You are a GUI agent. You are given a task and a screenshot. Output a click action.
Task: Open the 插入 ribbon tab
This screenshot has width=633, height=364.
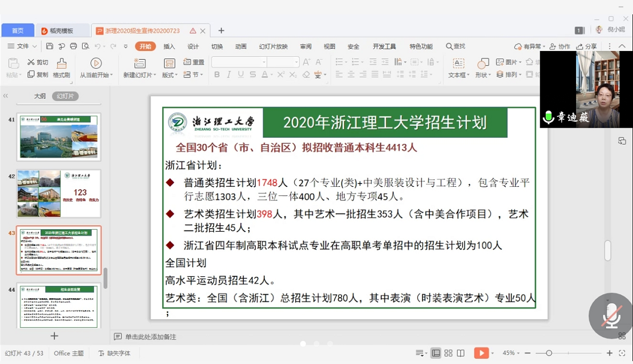169,46
